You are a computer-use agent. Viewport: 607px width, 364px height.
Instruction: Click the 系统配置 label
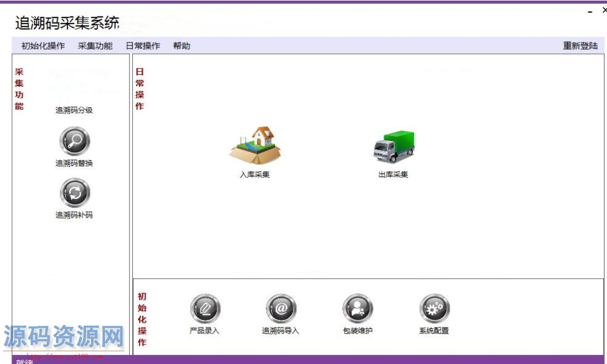[434, 331]
